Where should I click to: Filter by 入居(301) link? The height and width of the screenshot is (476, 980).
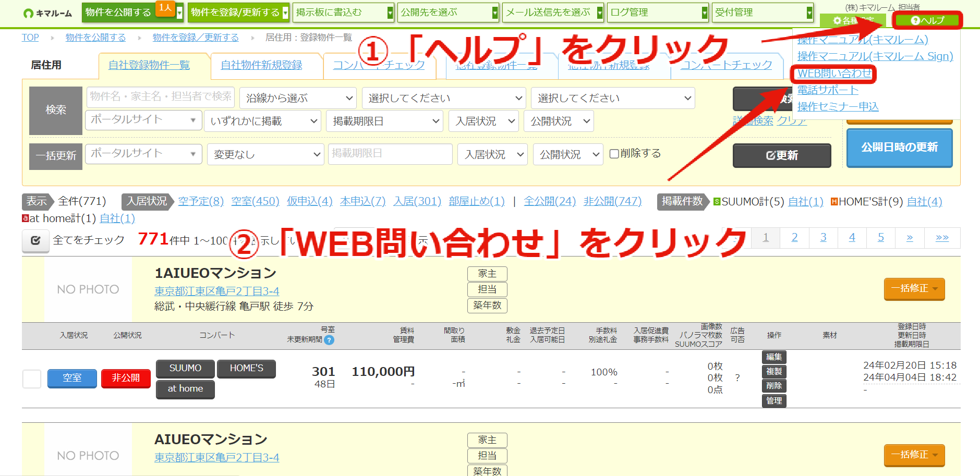(417, 201)
